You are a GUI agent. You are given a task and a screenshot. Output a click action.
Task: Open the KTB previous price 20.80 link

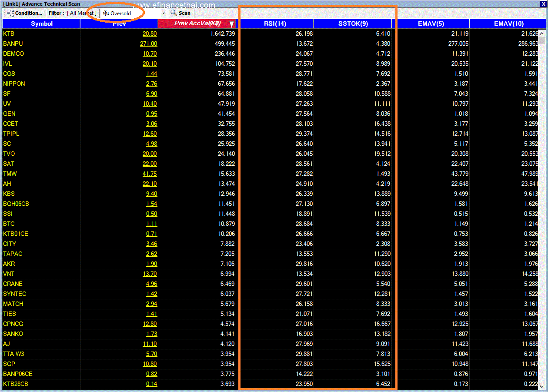[150, 34]
